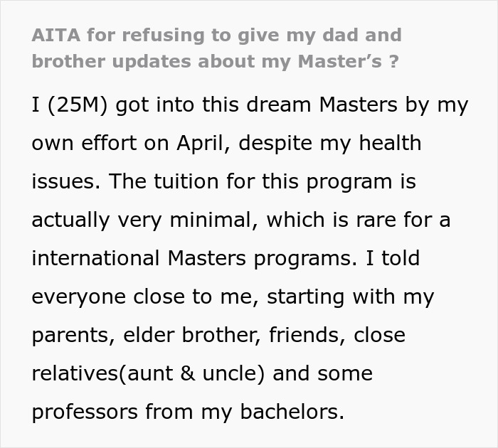Click the title line 'brother updates about my Master's ?'
The height and width of the screenshot is (448, 498).
point(215,61)
